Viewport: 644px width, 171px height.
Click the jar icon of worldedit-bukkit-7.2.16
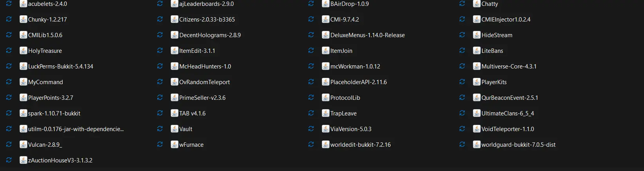(x=326, y=144)
